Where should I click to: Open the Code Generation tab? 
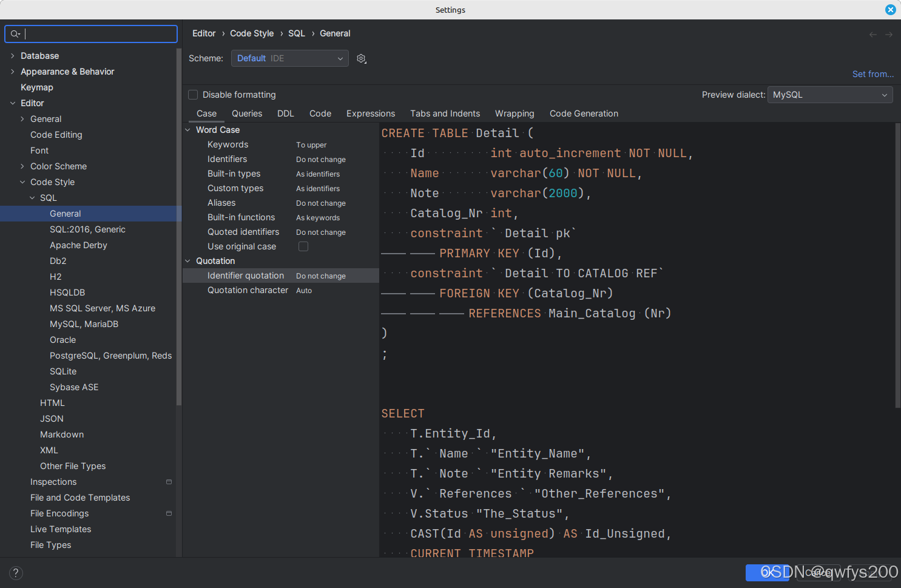tap(584, 113)
